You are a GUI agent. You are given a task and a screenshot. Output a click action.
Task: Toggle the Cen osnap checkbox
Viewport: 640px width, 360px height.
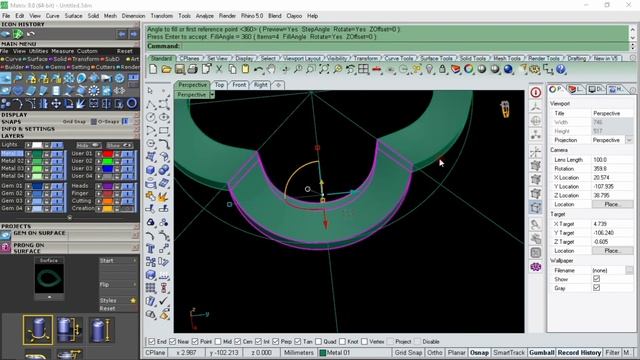238,342
